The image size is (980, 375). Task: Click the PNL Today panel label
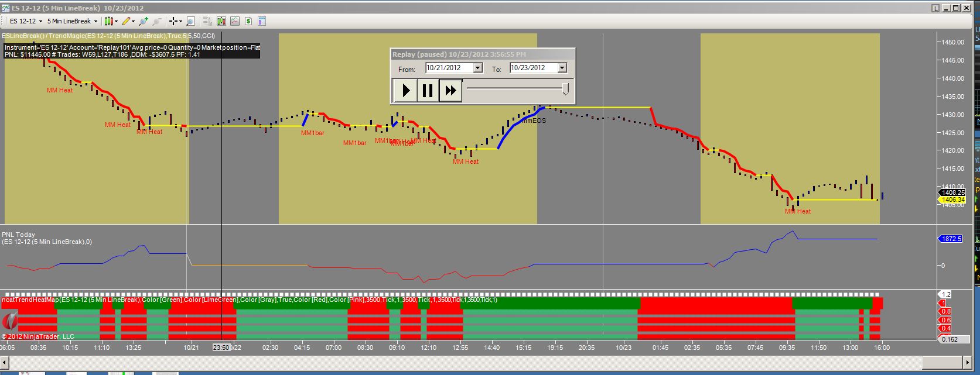pyautogui.click(x=19, y=235)
